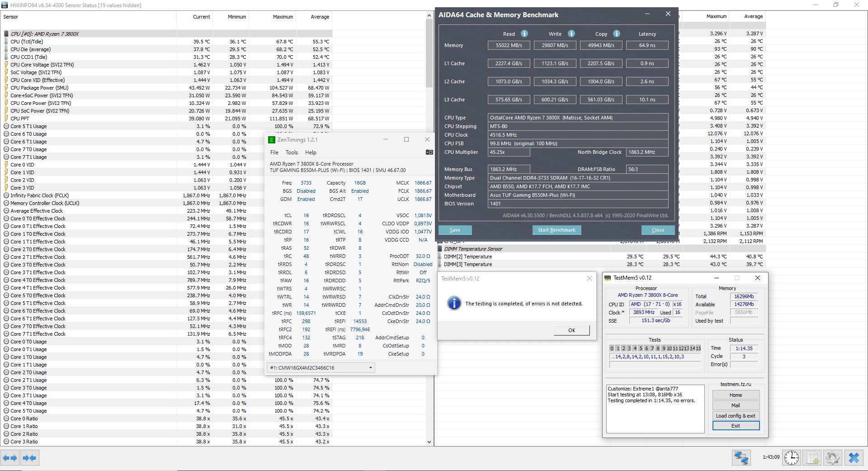
Task: Click the Memory Latency value 64.9 ns
Action: click(x=647, y=45)
